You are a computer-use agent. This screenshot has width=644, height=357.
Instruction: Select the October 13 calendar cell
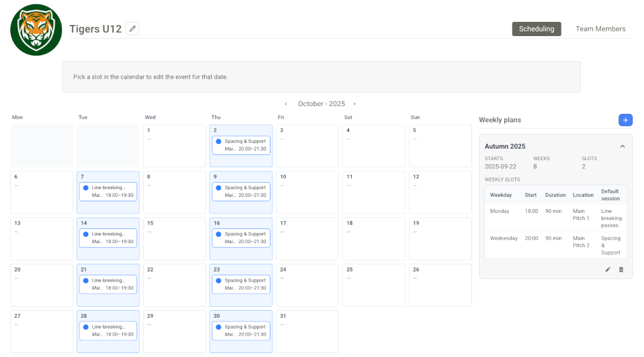(42, 239)
